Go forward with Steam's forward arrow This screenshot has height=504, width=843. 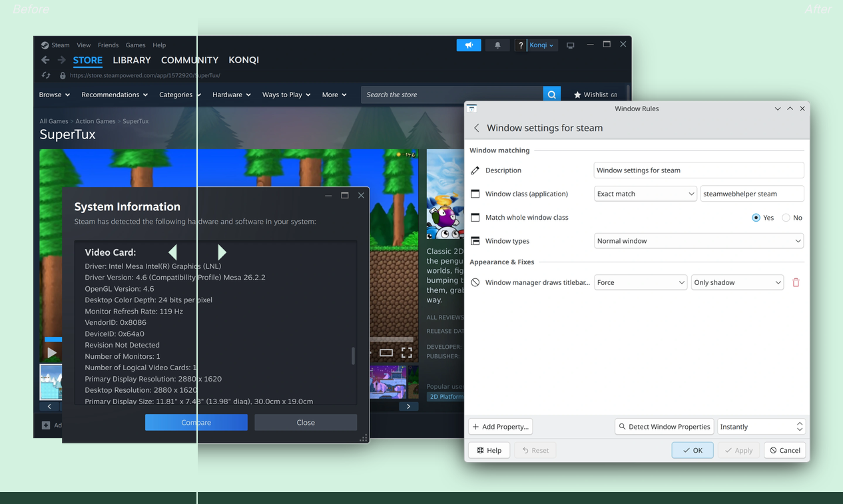(x=61, y=60)
